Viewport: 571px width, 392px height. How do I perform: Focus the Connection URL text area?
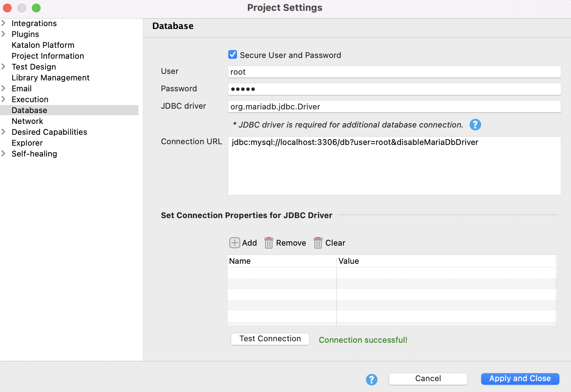pyautogui.click(x=394, y=166)
